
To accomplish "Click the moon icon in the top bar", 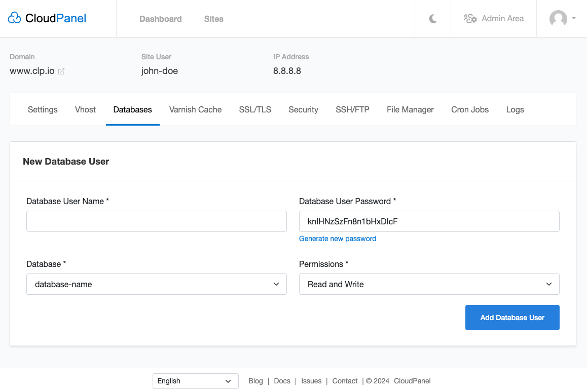I will (432, 18).
